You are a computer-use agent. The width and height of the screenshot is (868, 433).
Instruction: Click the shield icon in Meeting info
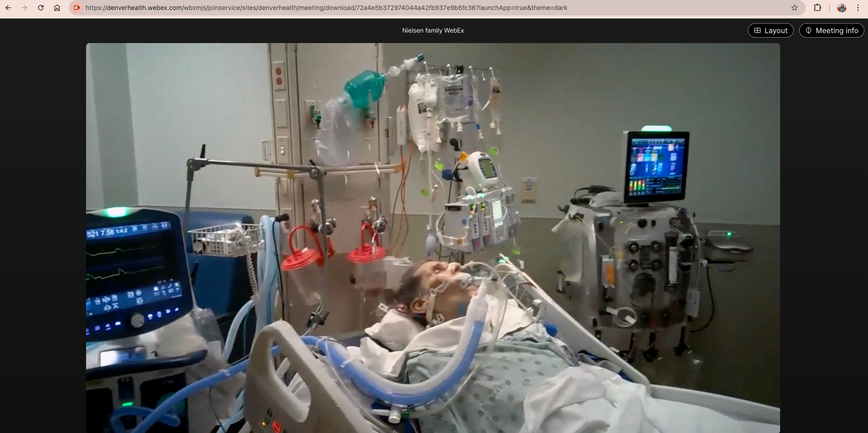[808, 30]
